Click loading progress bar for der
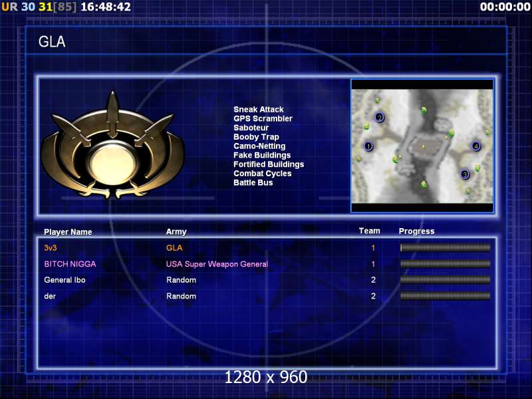Screen dimensions: 532x399 tap(445, 296)
